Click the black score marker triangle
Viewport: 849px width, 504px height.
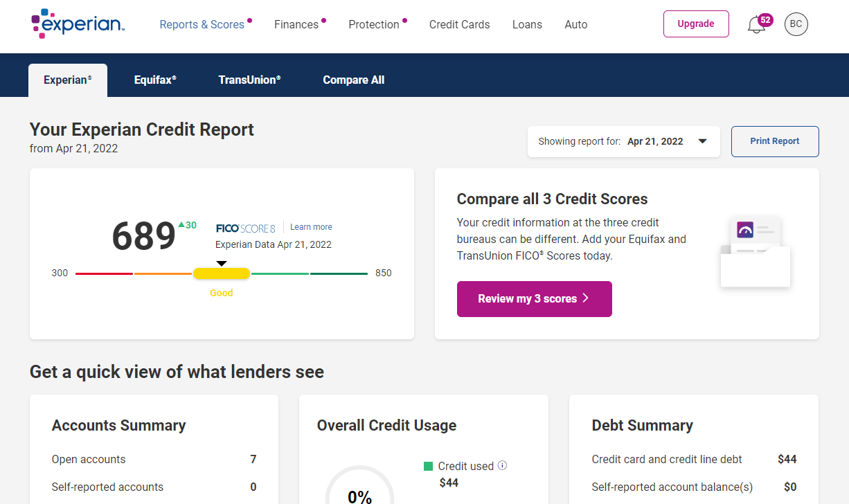[221, 263]
